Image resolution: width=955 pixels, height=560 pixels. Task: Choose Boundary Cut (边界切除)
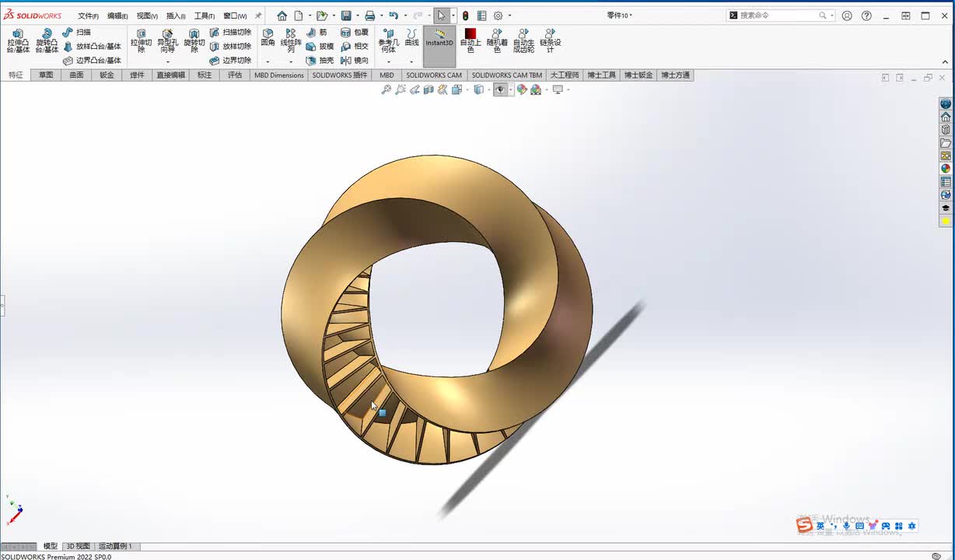(230, 61)
